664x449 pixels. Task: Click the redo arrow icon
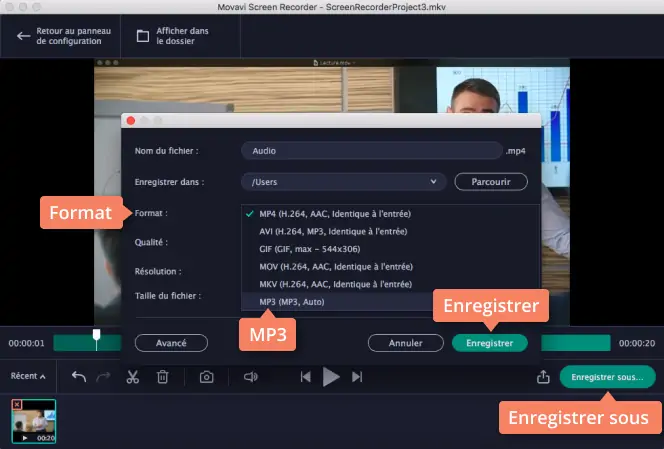click(103, 377)
